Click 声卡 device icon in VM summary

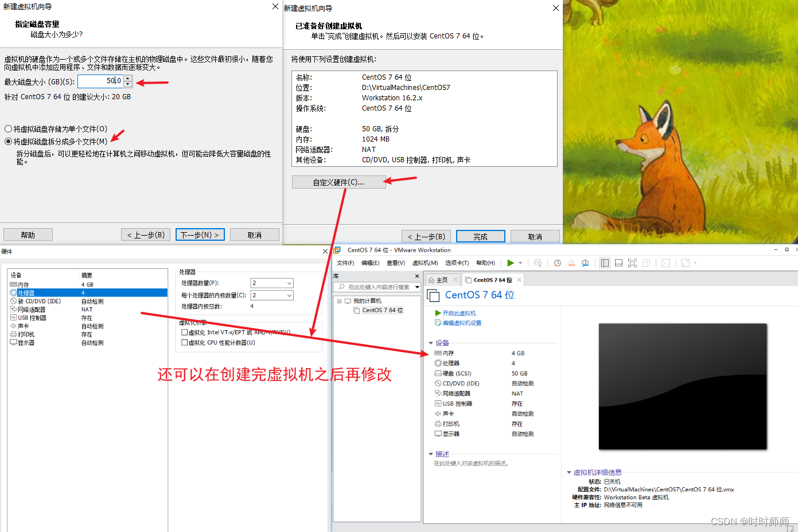pos(438,413)
